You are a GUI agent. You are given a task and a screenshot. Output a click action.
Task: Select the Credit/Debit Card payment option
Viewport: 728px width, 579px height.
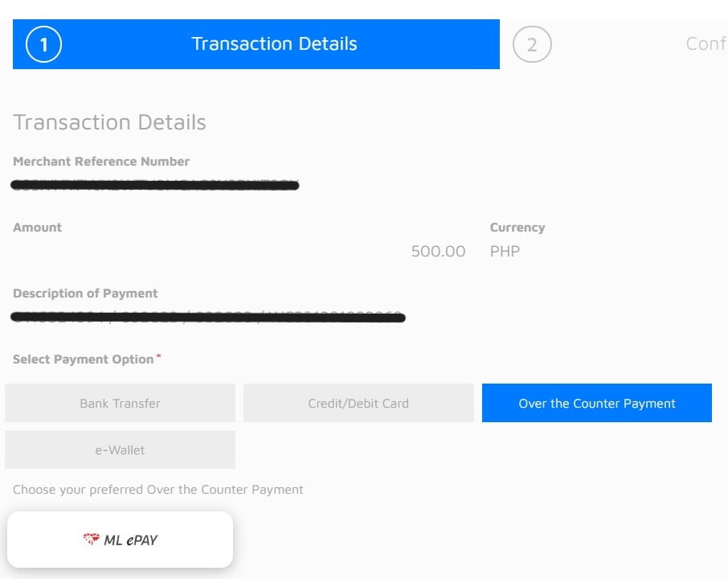[x=358, y=403]
